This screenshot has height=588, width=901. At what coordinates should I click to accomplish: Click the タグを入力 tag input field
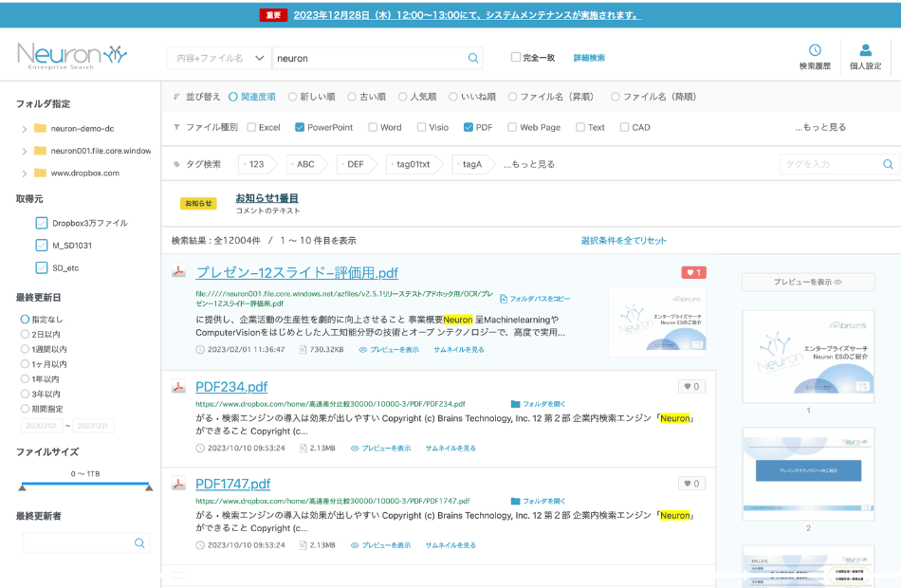(x=830, y=164)
